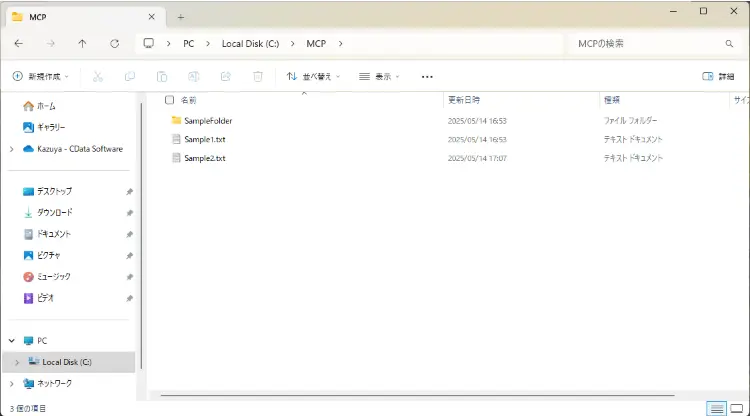Open a new tab with plus button

[181, 17]
